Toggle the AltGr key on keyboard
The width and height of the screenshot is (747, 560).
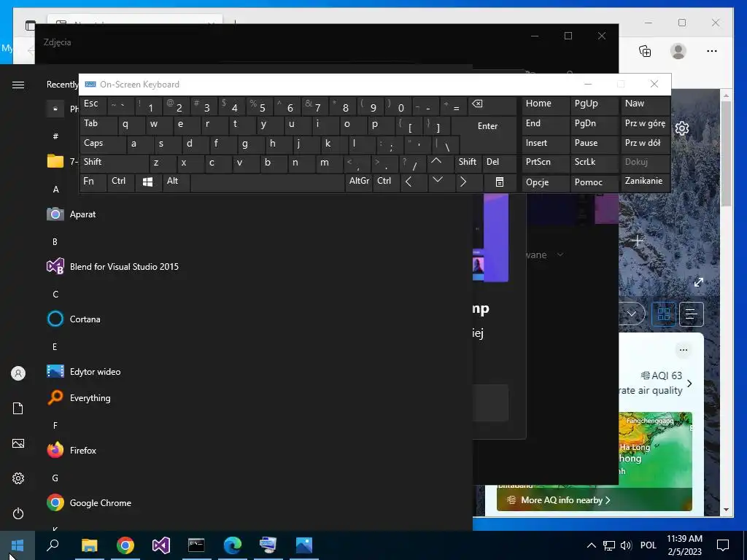pyautogui.click(x=359, y=182)
